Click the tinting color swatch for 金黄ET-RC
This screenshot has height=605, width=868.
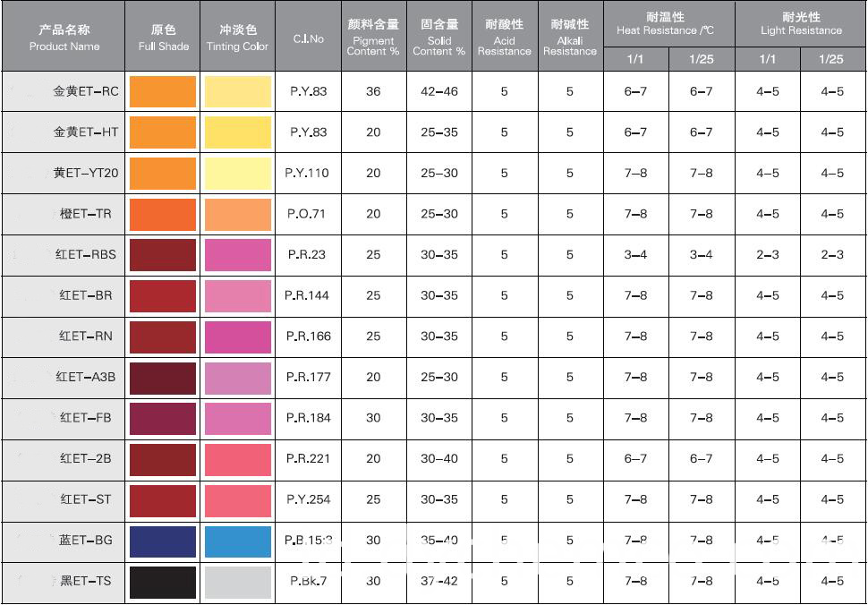click(x=238, y=91)
